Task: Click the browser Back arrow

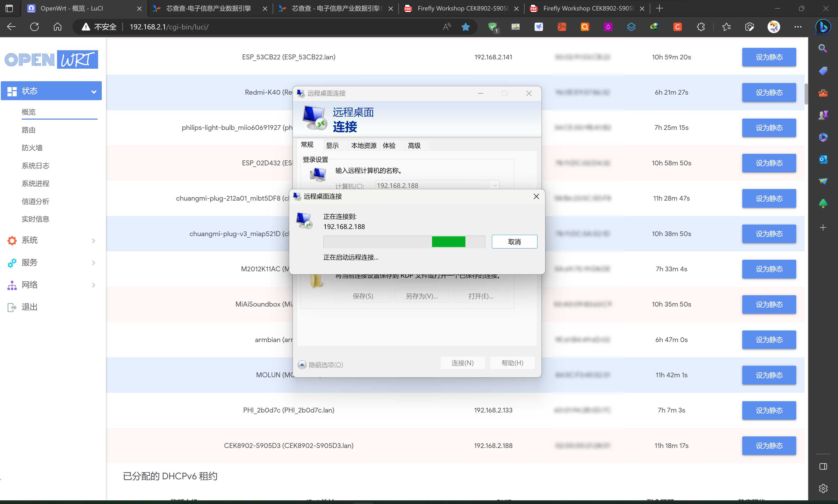Action: pos(11,27)
